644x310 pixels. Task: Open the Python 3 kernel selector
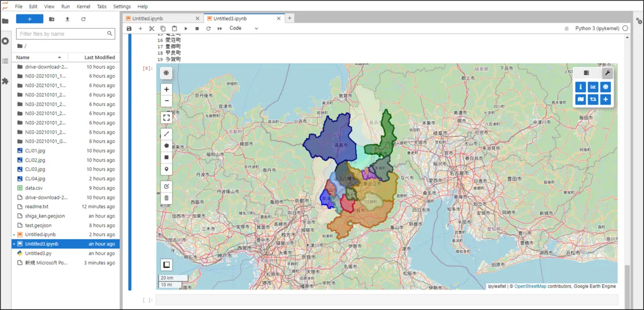(x=597, y=28)
